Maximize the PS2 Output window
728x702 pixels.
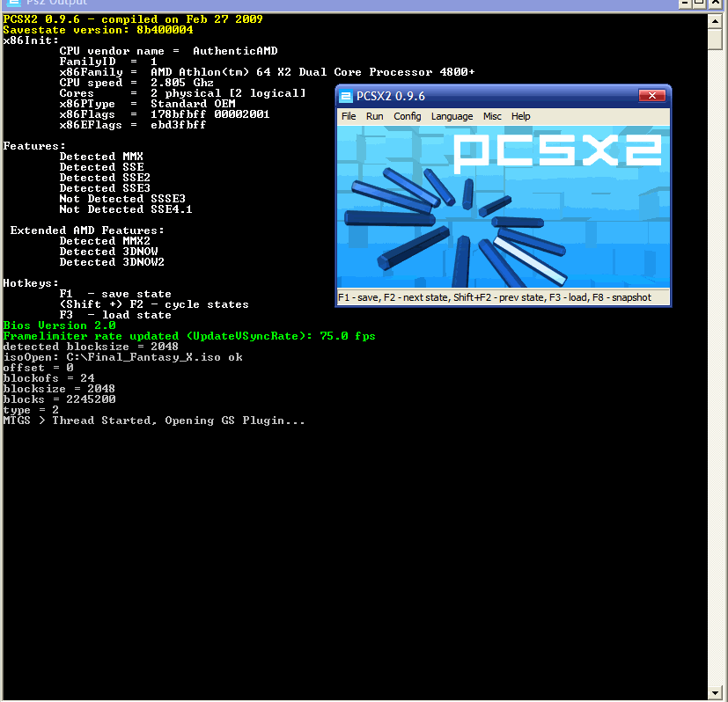(699, 3)
